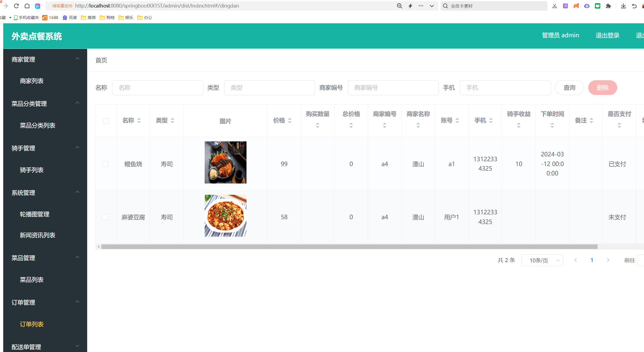Click the blue robot assistant extension icon
This screenshot has height=352, width=644.
coord(587,6)
